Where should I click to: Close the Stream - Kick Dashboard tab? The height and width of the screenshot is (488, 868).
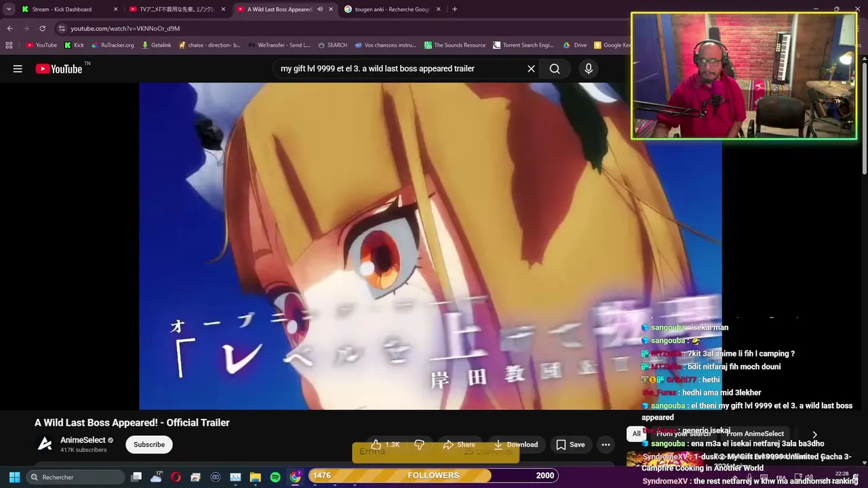click(115, 9)
